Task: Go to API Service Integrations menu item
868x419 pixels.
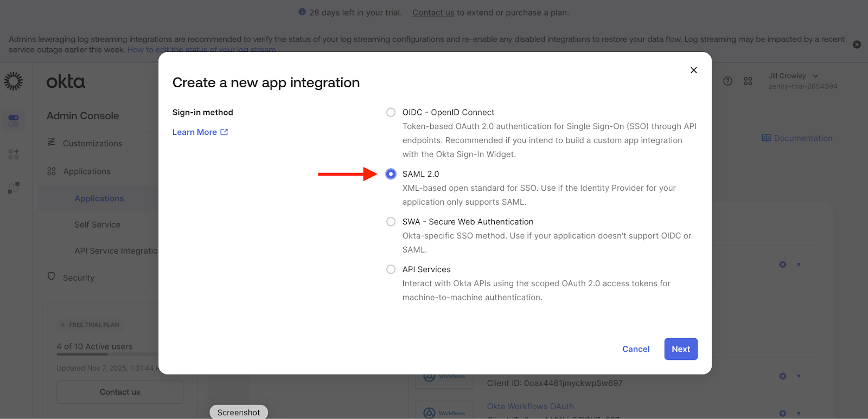Action: (116, 251)
